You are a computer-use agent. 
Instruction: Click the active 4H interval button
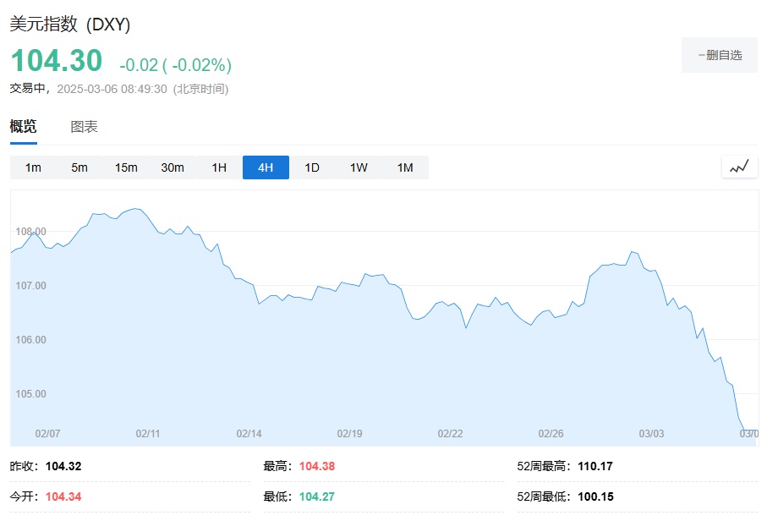click(266, 167)
